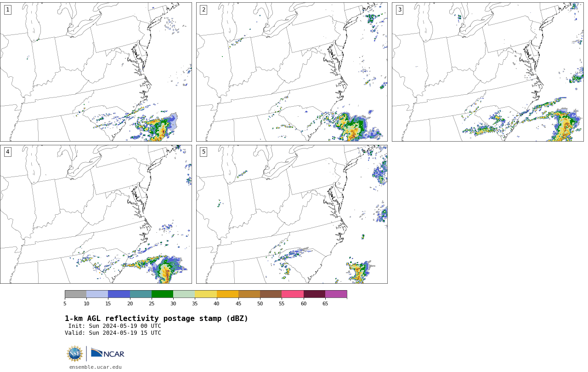Click the NSF logo icon
The image size is (588, 372).
click(x=75, y=354)
